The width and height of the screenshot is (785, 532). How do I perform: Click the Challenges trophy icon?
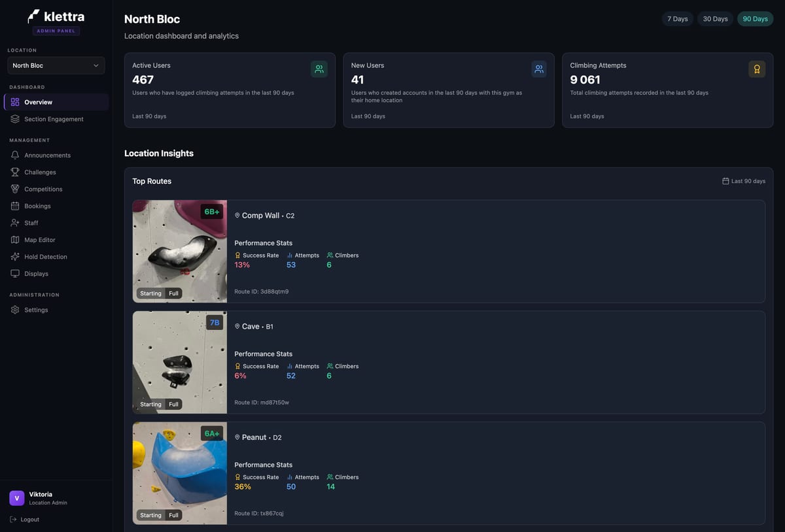pos(15,172)
